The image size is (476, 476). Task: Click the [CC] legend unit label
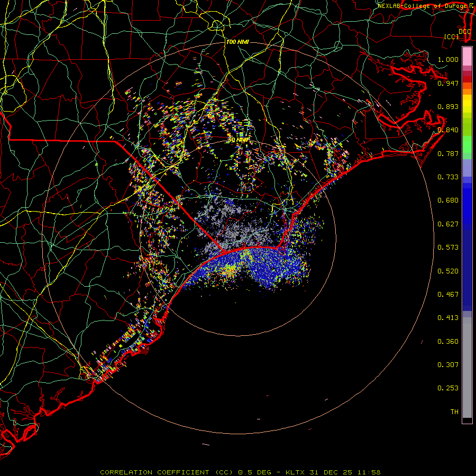tap(452, 36)
